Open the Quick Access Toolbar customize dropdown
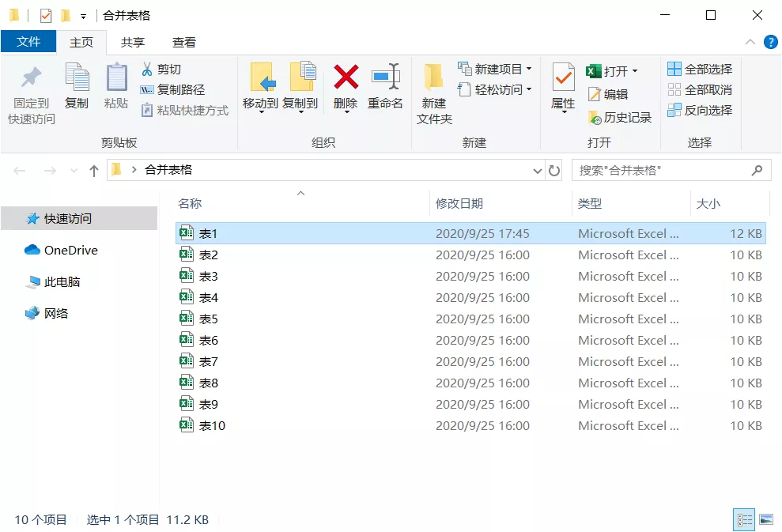Screen dimensions: 782x532 tap(83, 17)
